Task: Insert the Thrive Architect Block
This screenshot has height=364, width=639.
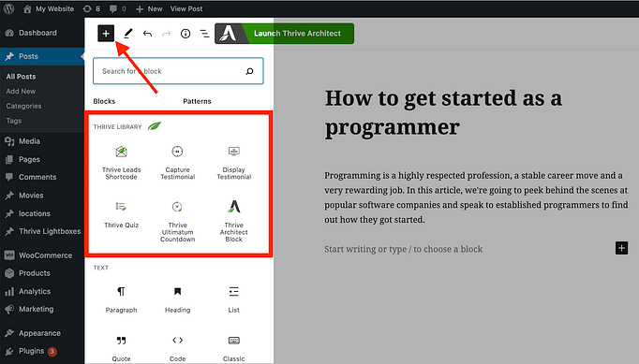Action: tap(234, 221)
